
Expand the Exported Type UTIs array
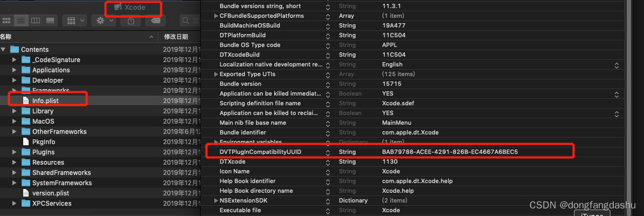[x=216, y=75]
